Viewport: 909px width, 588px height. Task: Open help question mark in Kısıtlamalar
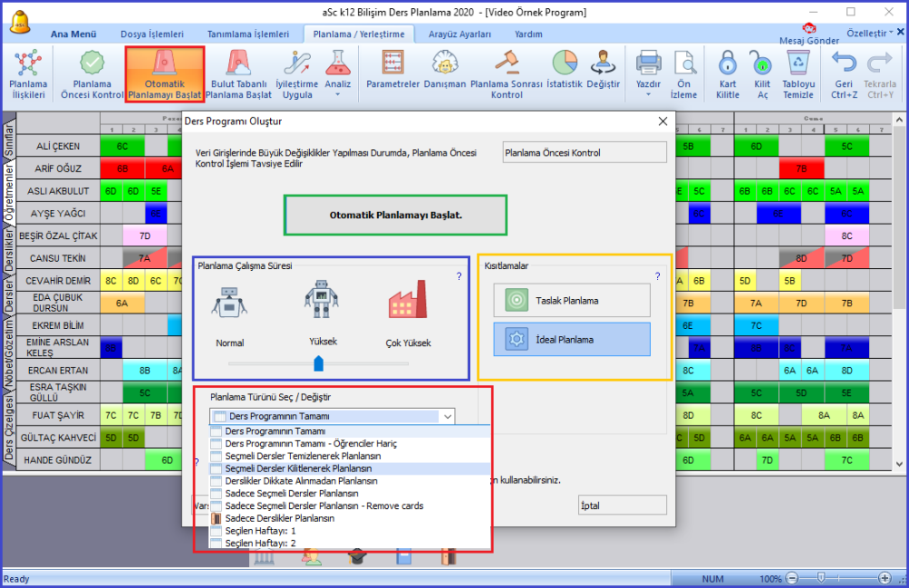657,276
